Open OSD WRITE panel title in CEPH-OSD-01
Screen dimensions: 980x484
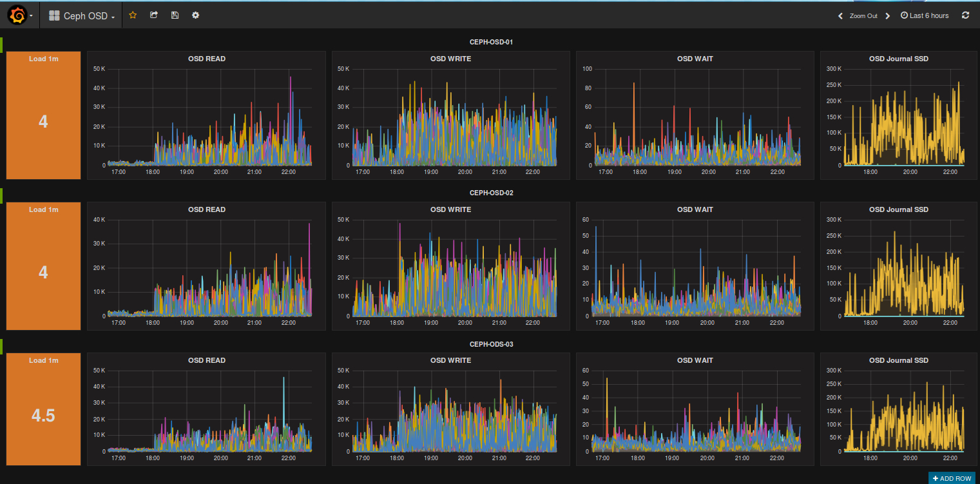(450, 59)
